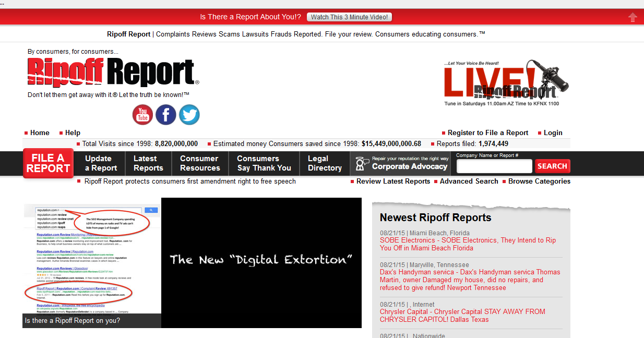Open the Review Latest Reports link
This screenshot has height=338, width=644.
coord(393,182)
